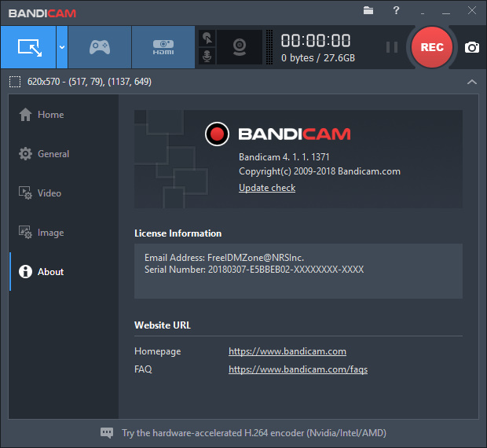Open the output folder icon
The width and height of the screenshot is (487, 448).
pos(368,10)
